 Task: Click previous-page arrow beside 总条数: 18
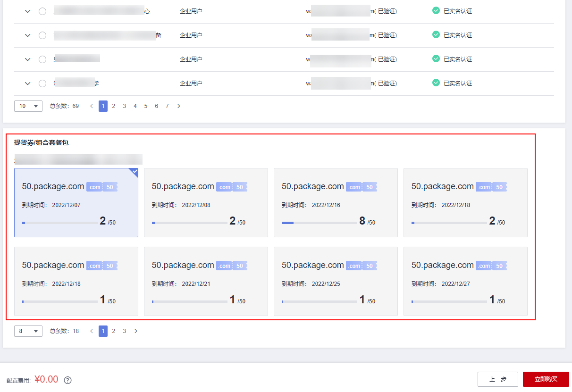(92, 331)
